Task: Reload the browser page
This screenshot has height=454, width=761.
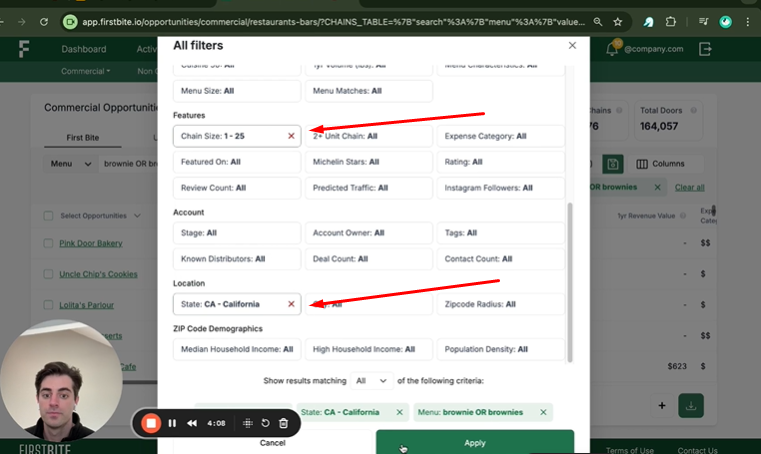Action: pos(44,22)
